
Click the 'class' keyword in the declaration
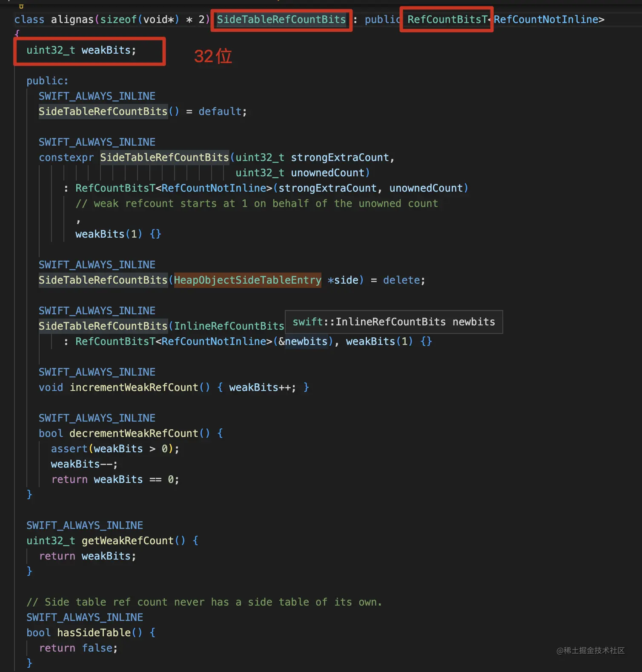(x=29, y=20)
